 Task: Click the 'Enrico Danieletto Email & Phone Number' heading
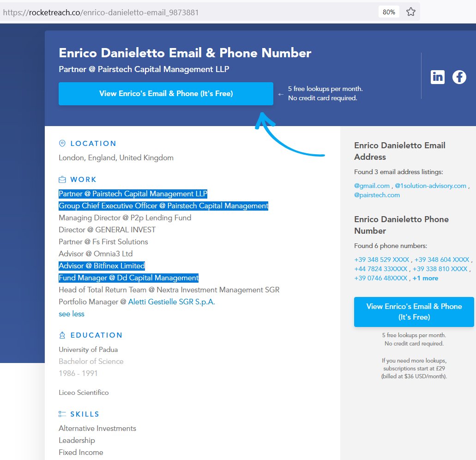point(185,53)
